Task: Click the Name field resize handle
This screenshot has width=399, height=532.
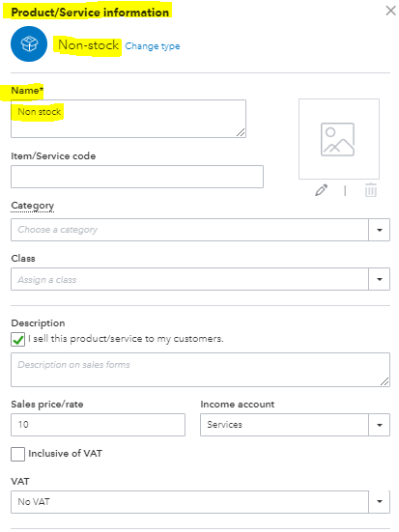Action: click(241, 132)
